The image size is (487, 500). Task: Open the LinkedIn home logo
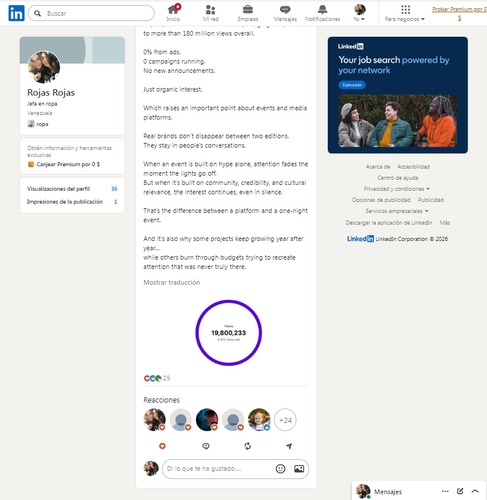coord(16,13)
